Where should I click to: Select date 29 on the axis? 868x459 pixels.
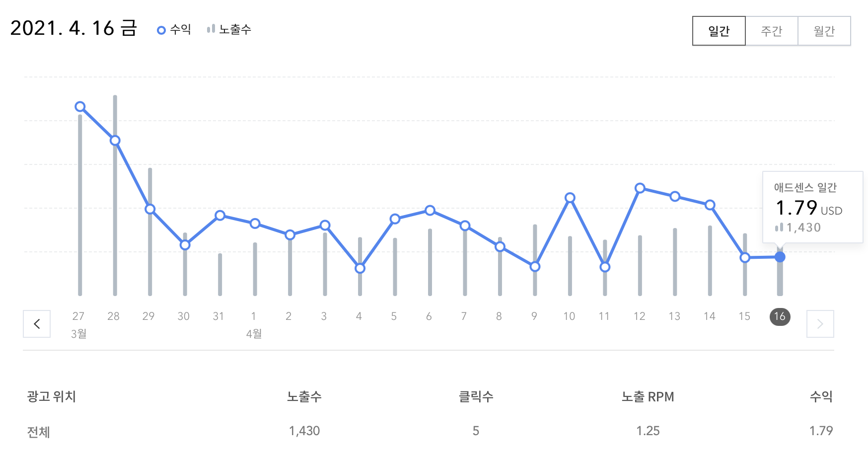[x=148, y=316]
